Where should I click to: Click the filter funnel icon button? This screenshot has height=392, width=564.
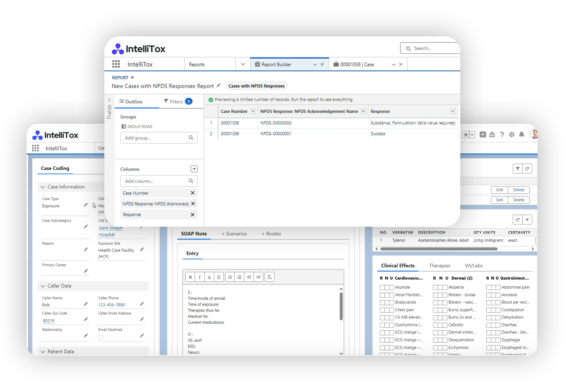518,169
